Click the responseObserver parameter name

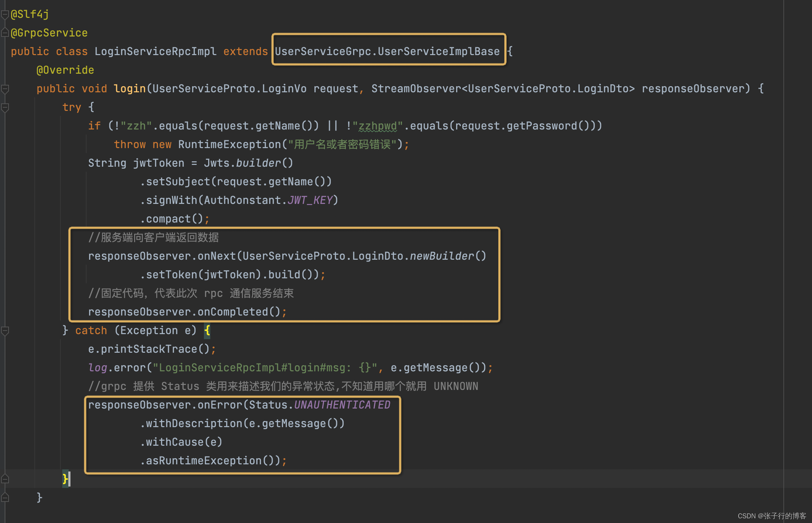(x=693, y=89)
